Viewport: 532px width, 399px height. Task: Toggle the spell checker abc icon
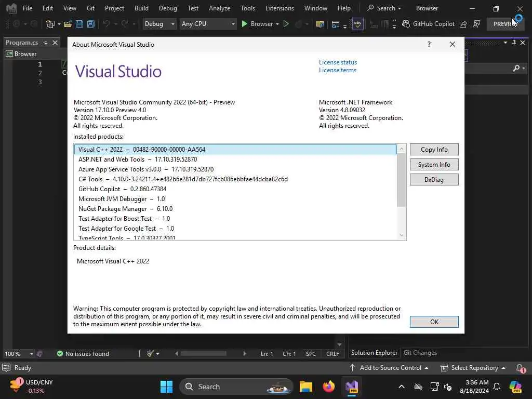click(357, 24)
